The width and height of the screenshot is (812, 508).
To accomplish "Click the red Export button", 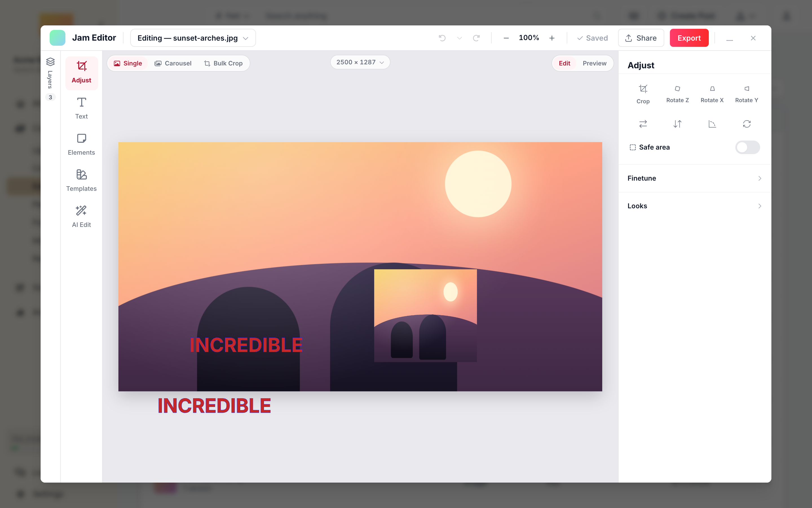I will 689,38.
